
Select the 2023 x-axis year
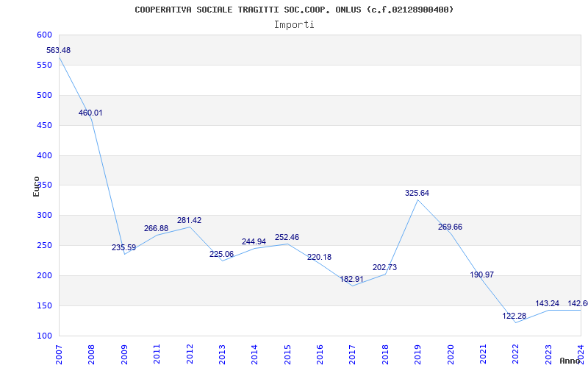548,355
